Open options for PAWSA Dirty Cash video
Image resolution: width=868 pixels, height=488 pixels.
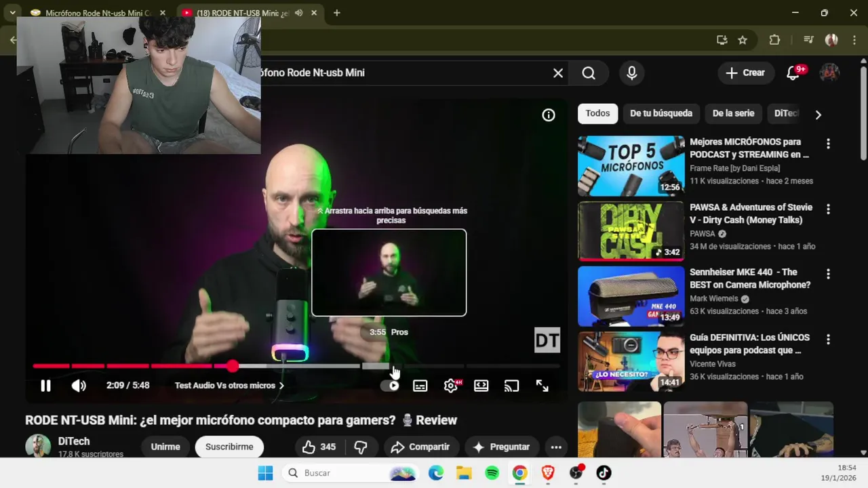click(828, 209)
